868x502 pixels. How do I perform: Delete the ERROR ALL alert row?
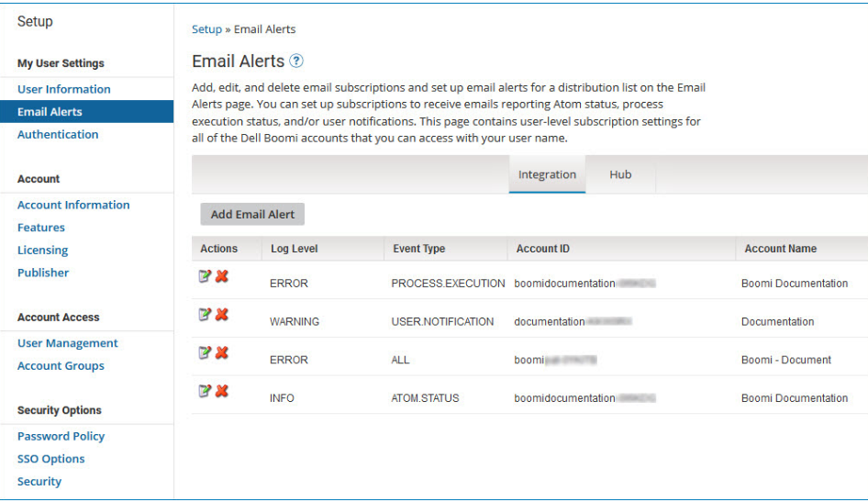coord(222,352)
